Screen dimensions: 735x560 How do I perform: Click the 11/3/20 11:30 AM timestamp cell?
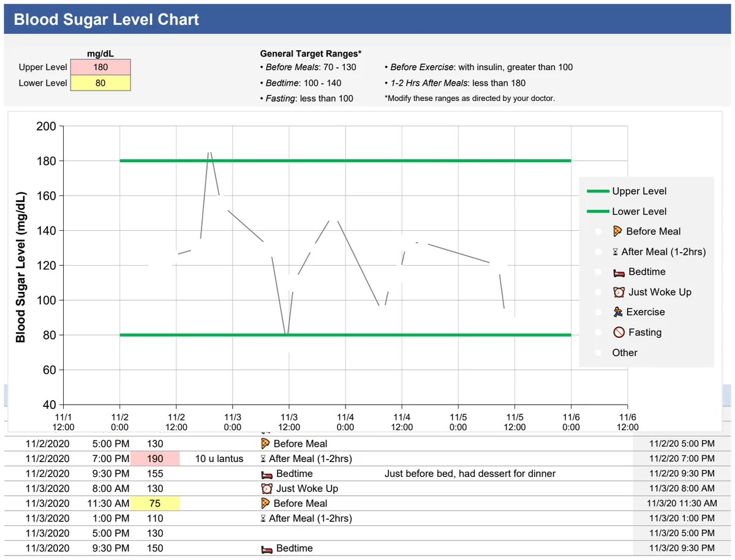click(682, 503)
